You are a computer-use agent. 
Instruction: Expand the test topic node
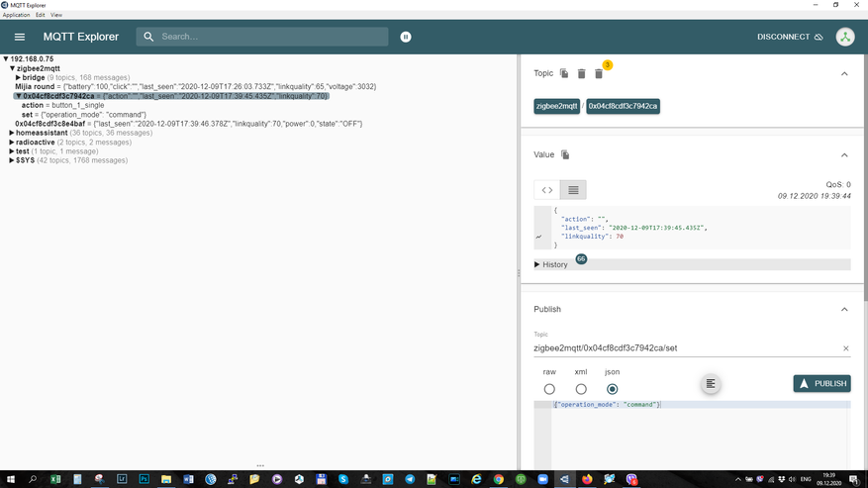click(x=12, y=151)
